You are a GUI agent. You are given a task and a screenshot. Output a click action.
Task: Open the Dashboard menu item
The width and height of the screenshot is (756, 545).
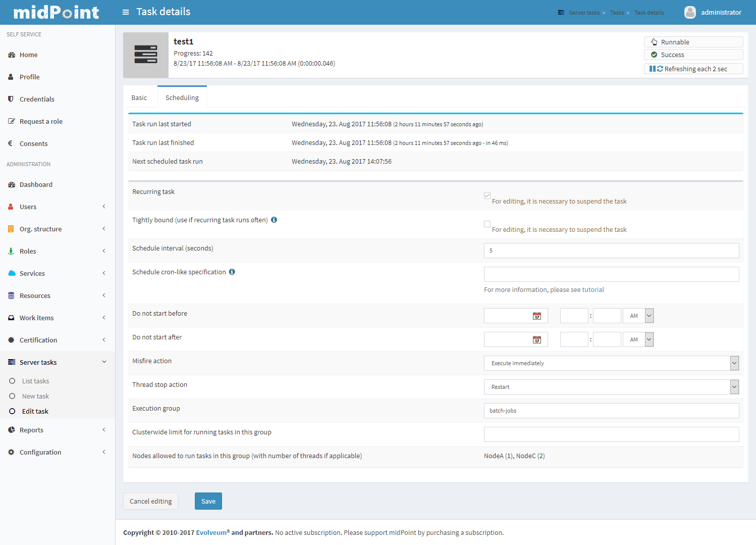(x=36, y=184)
